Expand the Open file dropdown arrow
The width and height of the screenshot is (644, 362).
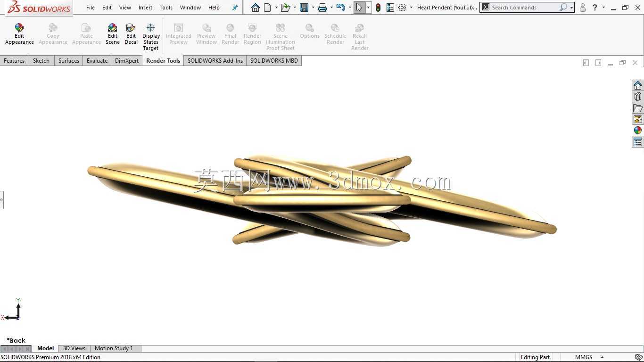[295, 8]
